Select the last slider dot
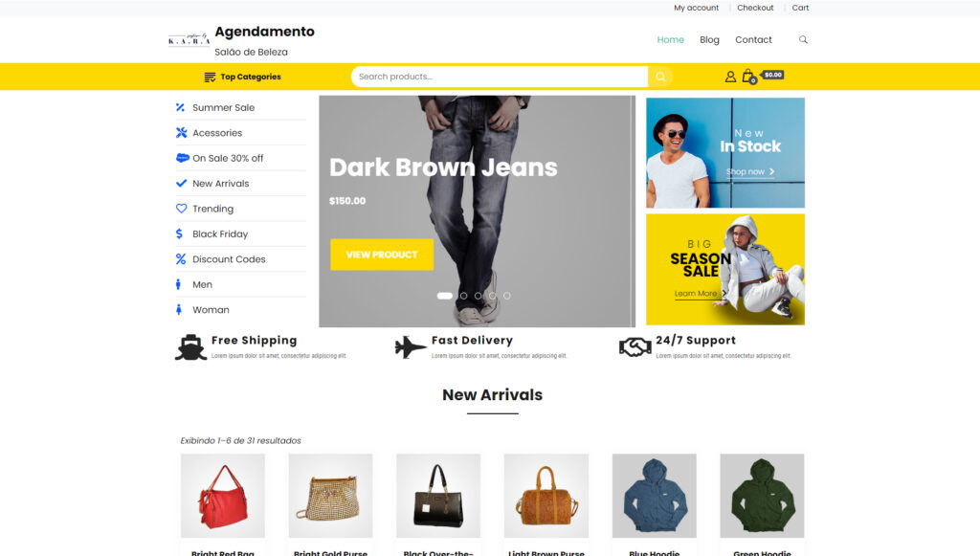The height and width of the screenshot is (556, 980). [x=507, y=296]
